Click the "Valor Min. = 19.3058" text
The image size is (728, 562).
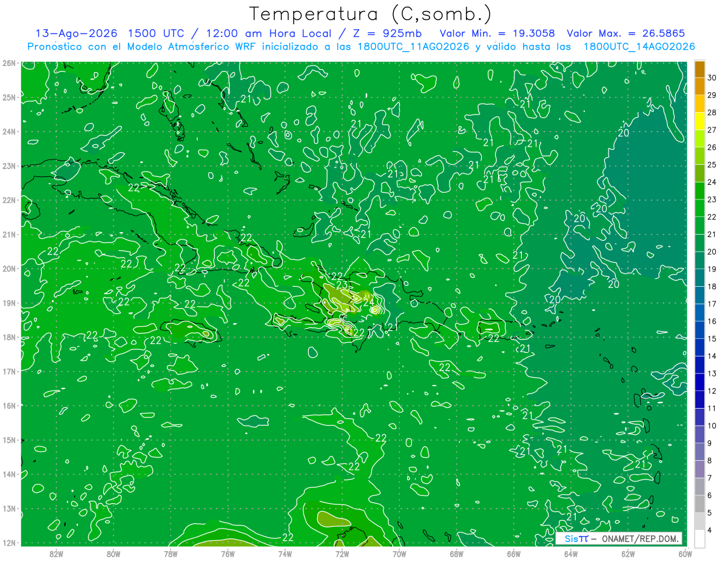497,33
